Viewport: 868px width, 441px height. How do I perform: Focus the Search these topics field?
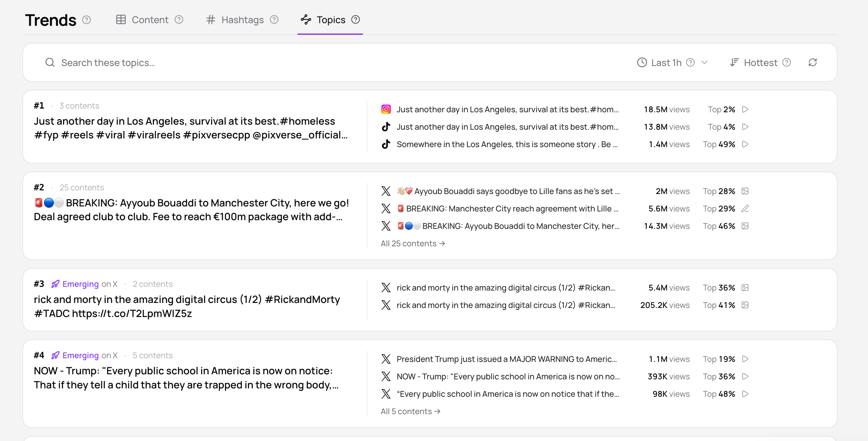[330, 62]
